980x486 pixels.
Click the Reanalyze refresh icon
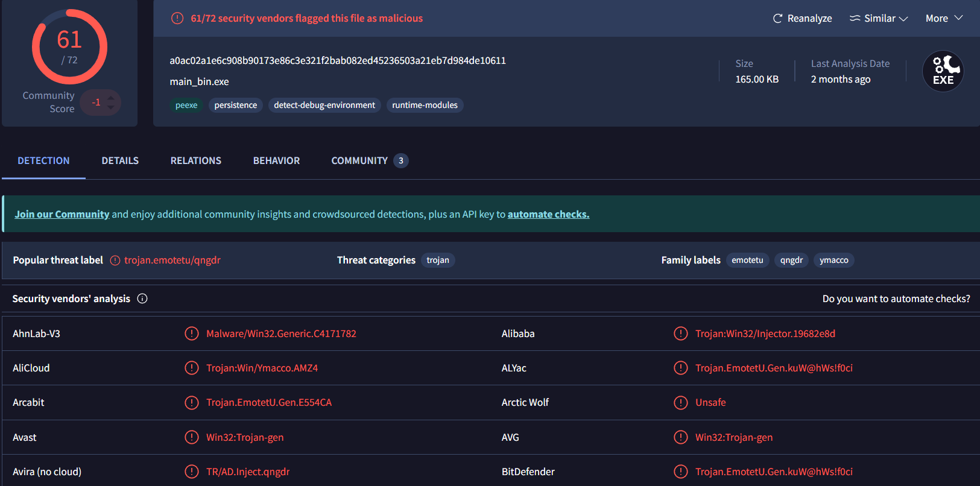778,19
